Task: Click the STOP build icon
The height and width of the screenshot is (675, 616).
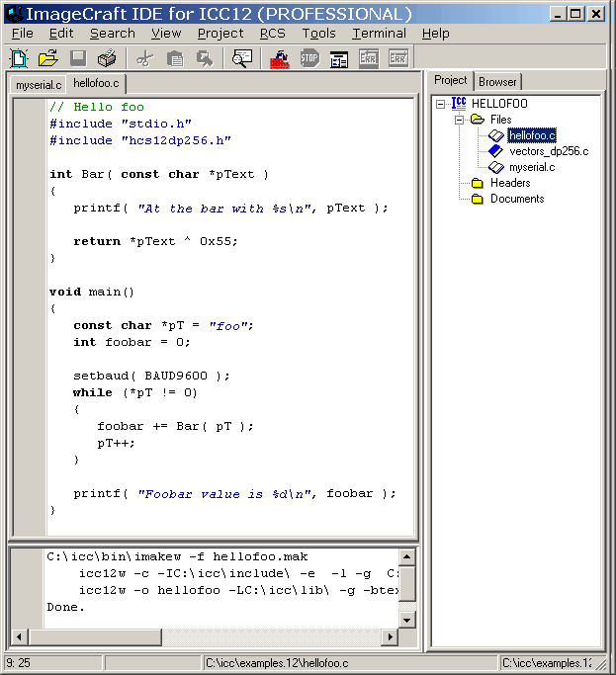Action: (309, 58)
